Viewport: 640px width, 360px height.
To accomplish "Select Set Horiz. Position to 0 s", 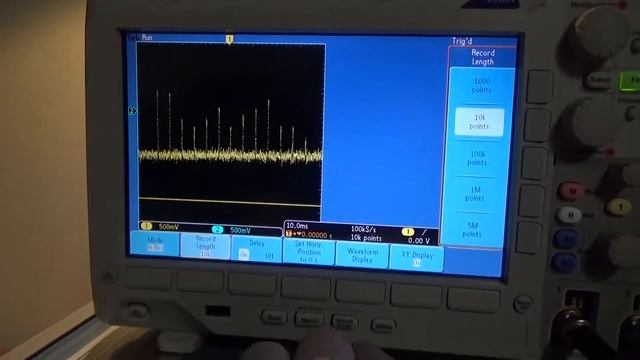I will 309,251.
